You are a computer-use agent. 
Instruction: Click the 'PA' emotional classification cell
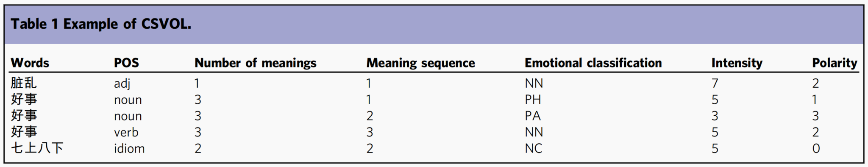(533, 116)
